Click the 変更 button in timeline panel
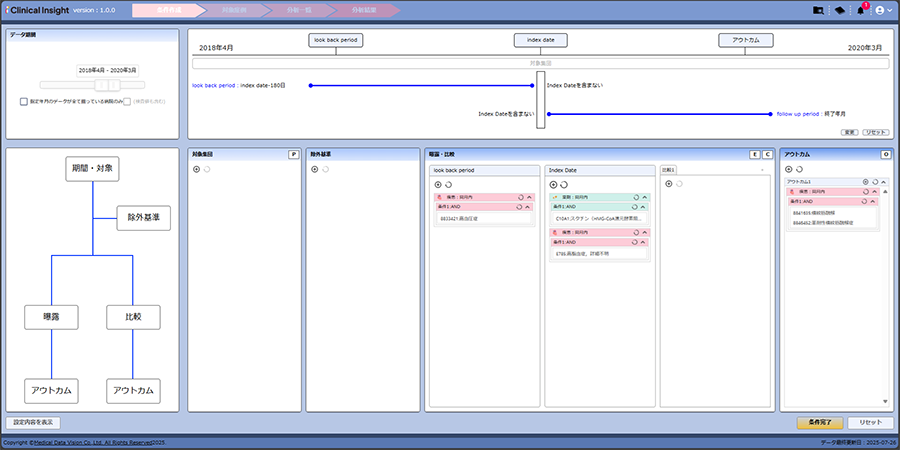 click(849, 132)
